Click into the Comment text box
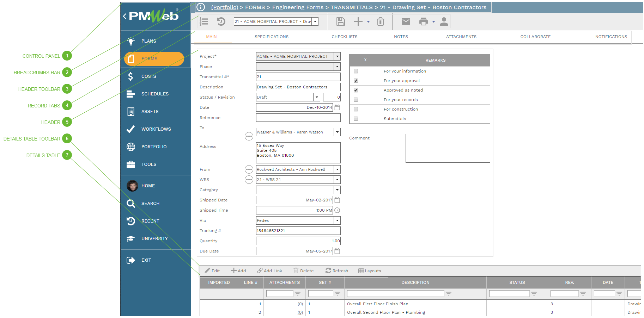The width and height of the screenshot is (644, 318). [x=448, y=148]
